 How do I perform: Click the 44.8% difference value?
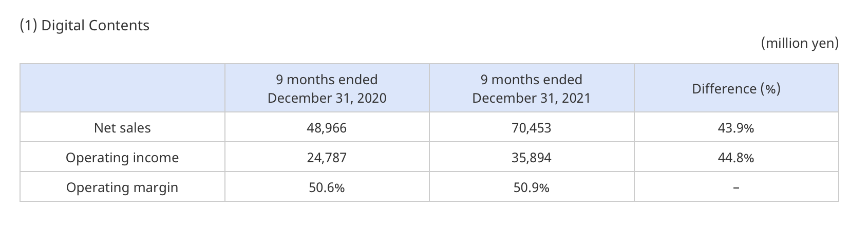pos(735,158)
